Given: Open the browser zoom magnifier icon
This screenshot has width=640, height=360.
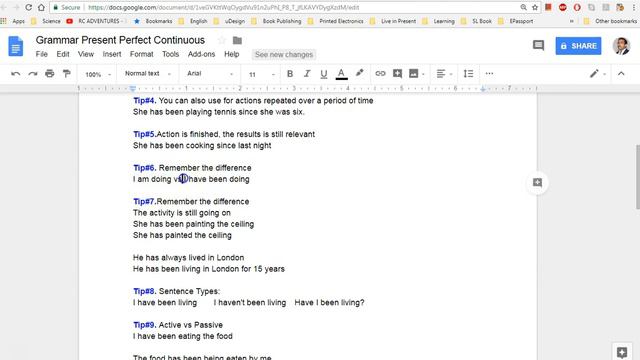Looking at the screenshot, I should coord(523,7).
